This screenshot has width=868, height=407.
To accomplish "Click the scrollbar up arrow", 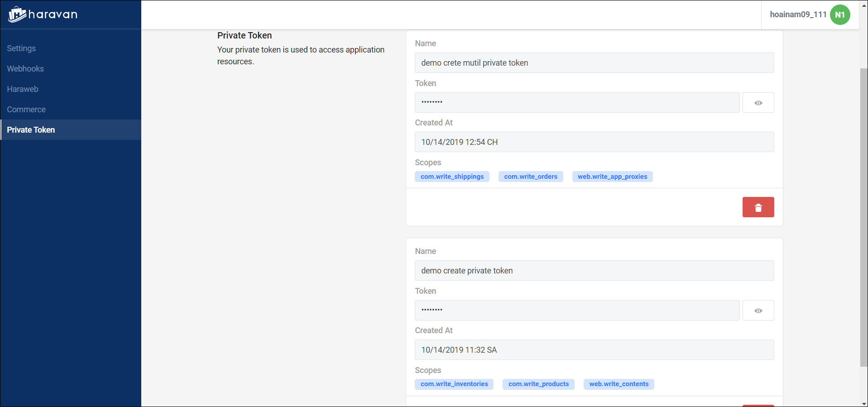I will [x=863, y=5].
